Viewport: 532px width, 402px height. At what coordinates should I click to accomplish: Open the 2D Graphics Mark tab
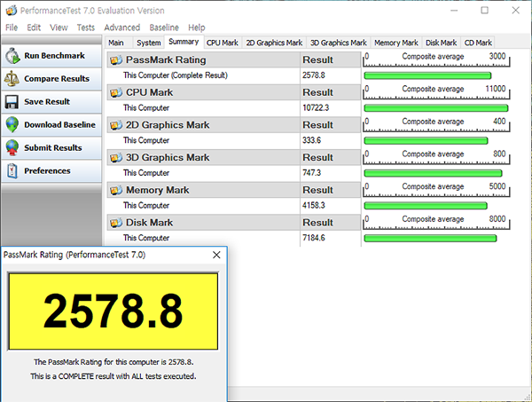point(274,43)
